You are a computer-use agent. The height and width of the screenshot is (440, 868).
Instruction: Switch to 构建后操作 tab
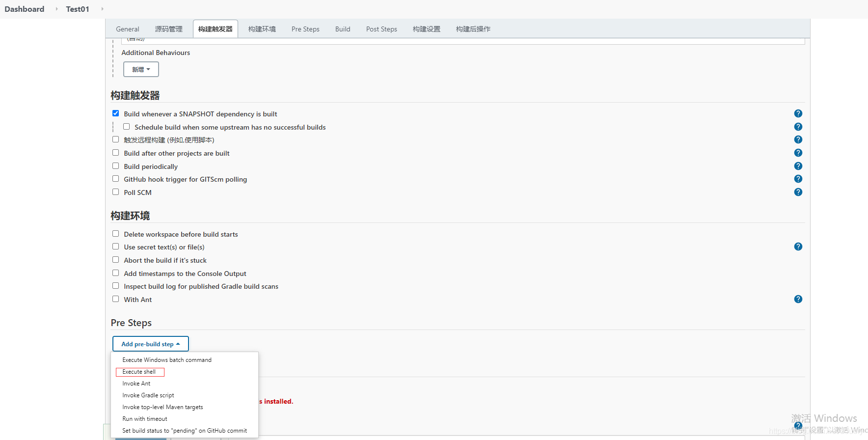tap(473, 29)
